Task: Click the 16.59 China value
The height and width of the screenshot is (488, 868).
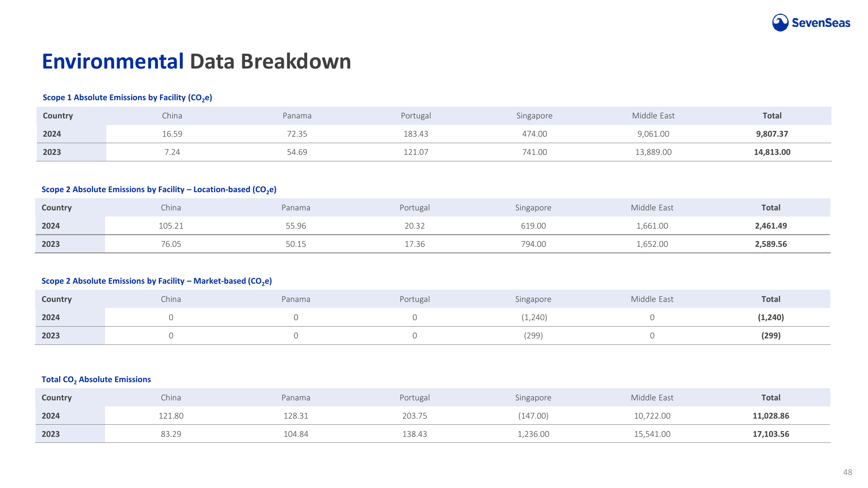Action: [172, 134]
